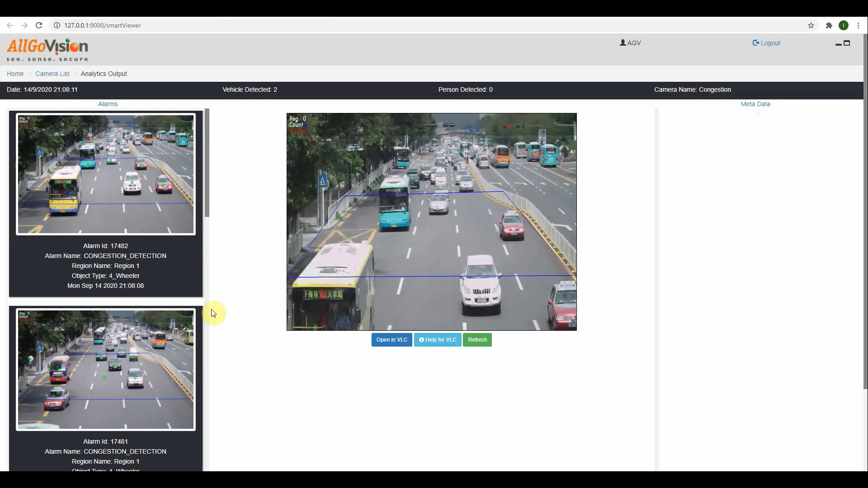This screenshot has height=488, width=868.
Task: Bookmark this page with the star icon
Action: [x=811, y=25]
